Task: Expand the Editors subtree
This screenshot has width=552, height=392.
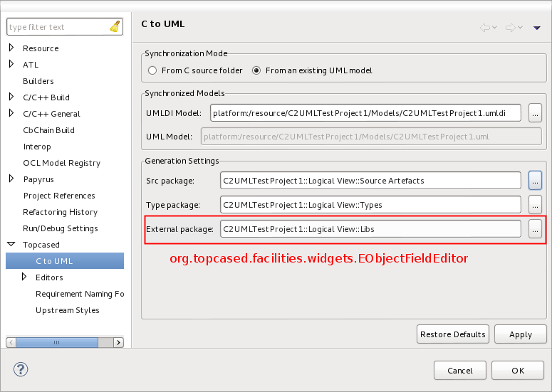Action: click(24, 277)
